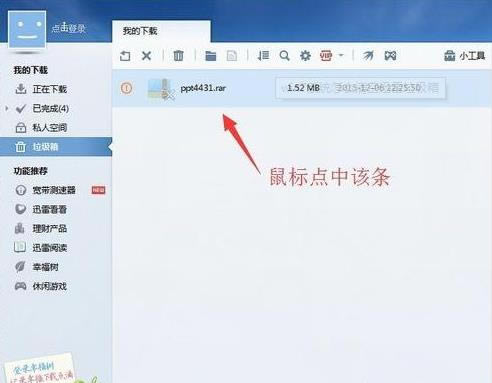Click the 私人空间 lock icon

[x=21, y=128]
